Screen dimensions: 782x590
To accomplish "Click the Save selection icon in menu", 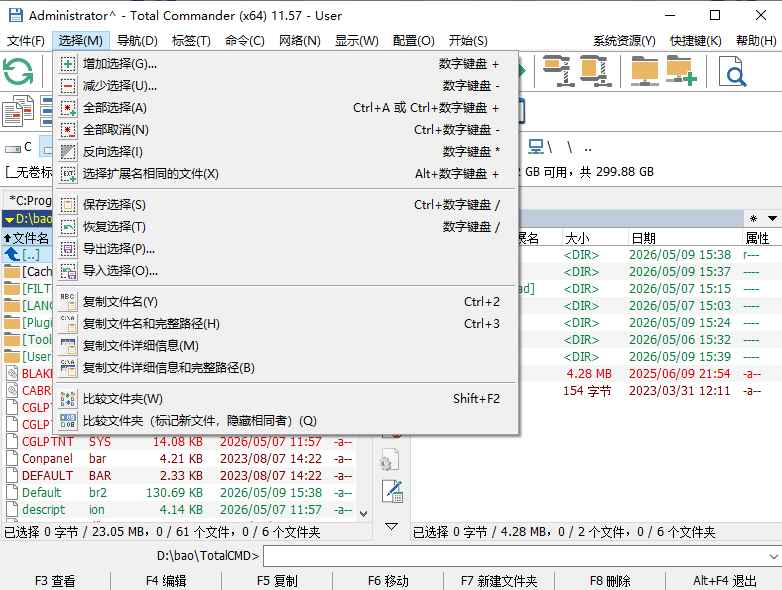I will (68, 204).
